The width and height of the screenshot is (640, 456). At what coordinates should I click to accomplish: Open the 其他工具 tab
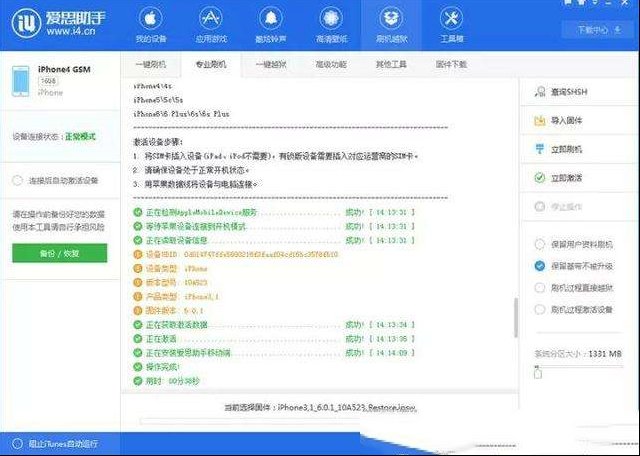pyautogui.click(x=391, y=65)
